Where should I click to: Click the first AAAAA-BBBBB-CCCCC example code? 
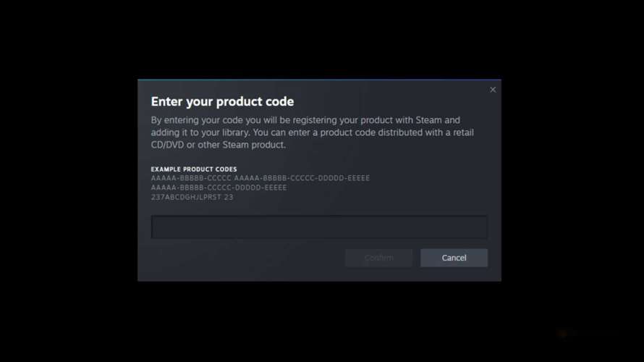click(x=191, y=178)
